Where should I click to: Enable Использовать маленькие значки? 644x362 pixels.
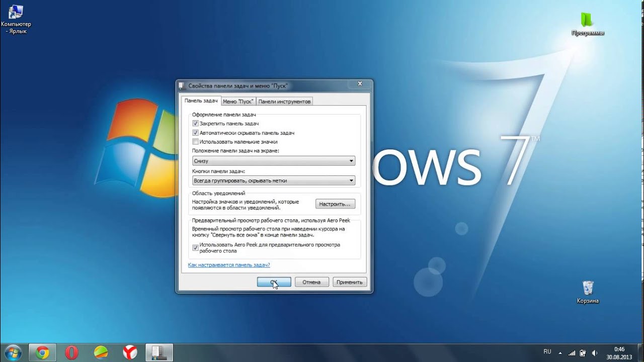coord(196,142)
